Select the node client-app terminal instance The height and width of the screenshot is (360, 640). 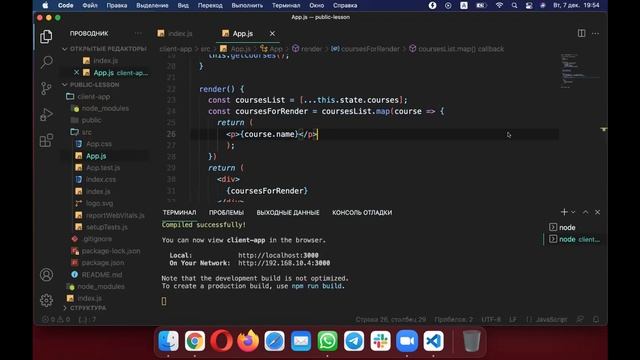coord(573,239)
